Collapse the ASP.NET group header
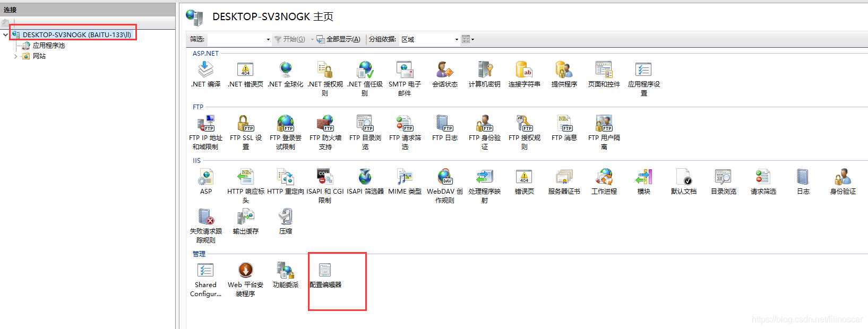Screen dimensions: 868x329 point(205,54)
